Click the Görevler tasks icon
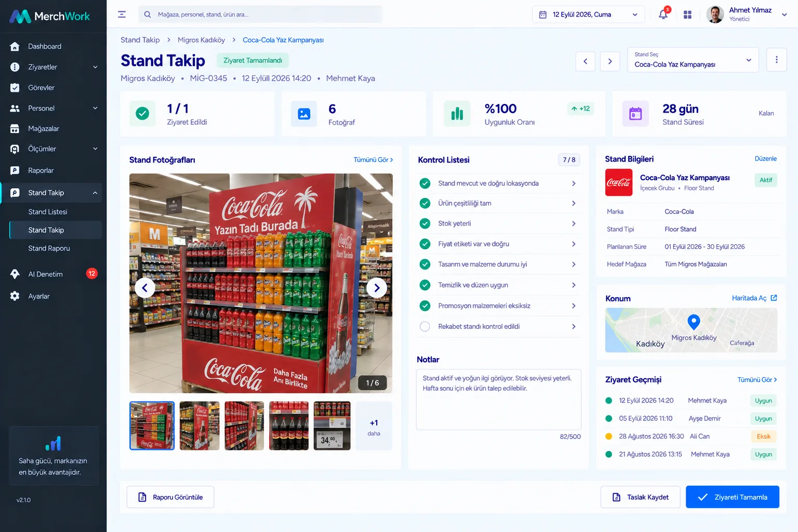This screenshot has height=532, width=798. 15,88
